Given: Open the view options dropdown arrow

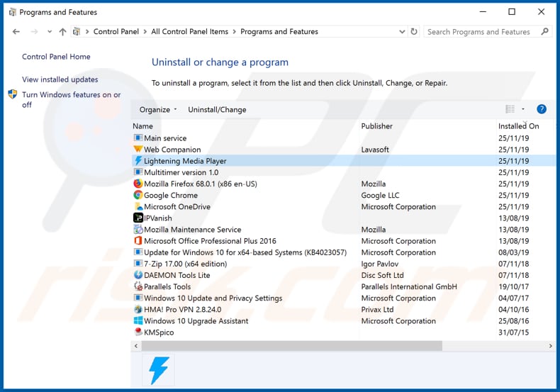Looking at the screenshot, I should (523, 109).
